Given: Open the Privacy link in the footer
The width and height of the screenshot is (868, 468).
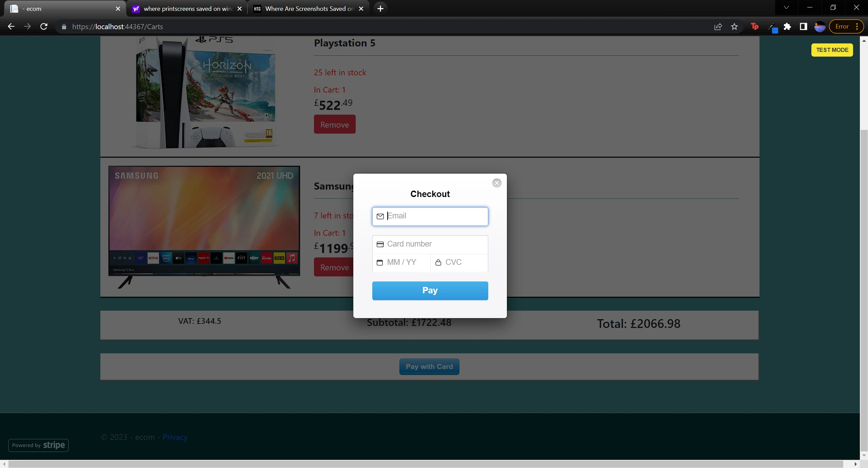Looking at the screenshot, I should coord(175,437).
